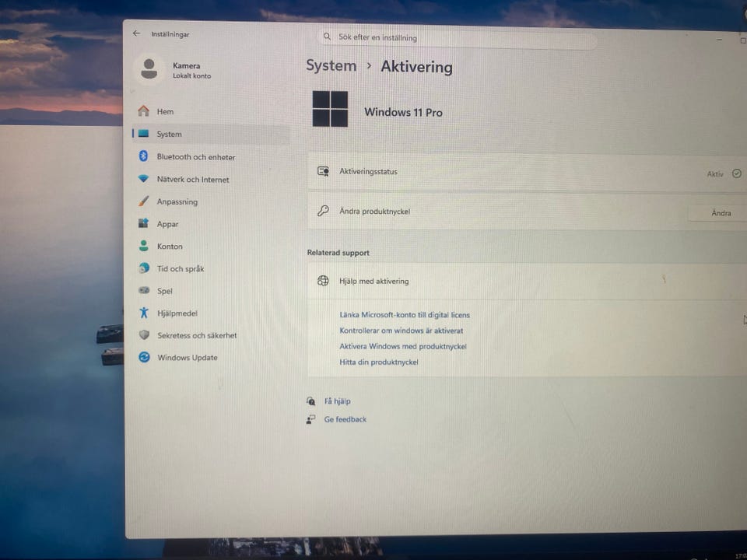Click the Windows Update sync icon
This screenshot has width=747, height=560.
pos(145,357)
